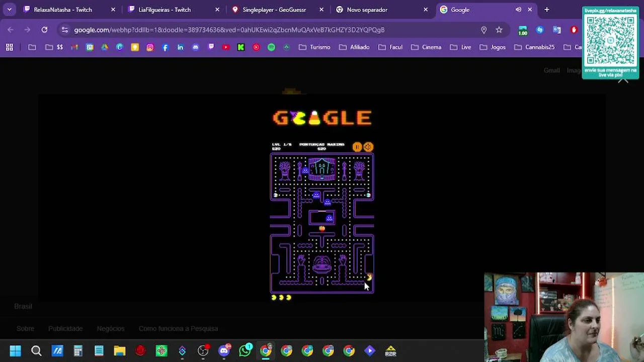Open the Instagram bookmark
This screenshot has height=362, width=644.
click(150, 47)
